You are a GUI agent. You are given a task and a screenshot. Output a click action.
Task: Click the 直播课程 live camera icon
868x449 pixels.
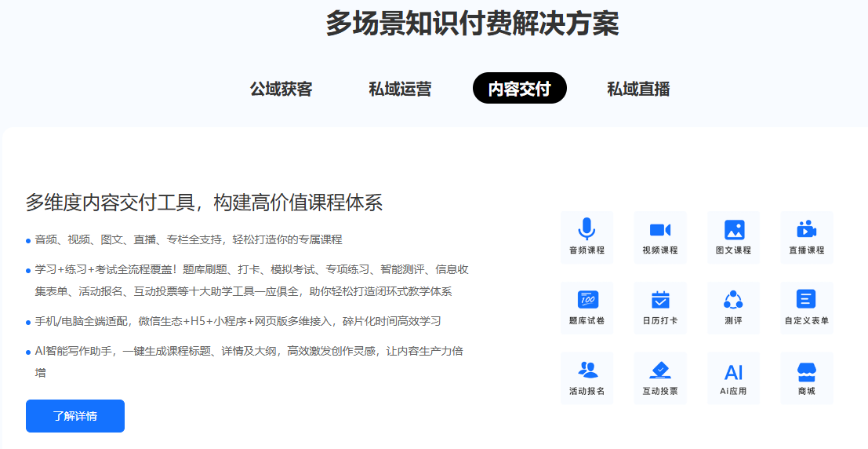click(807, 229)
